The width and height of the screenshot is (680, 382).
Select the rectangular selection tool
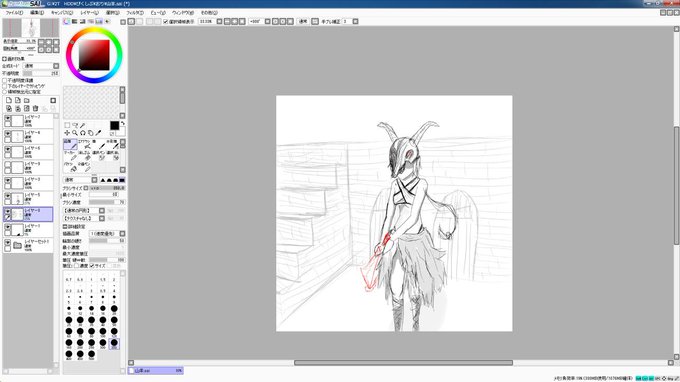pyautogui.click(x=67, y=125)
